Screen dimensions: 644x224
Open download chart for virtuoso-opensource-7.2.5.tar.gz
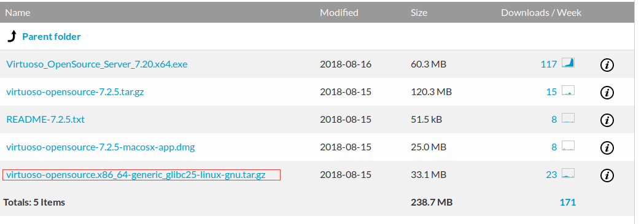click(x=568, y=90)
